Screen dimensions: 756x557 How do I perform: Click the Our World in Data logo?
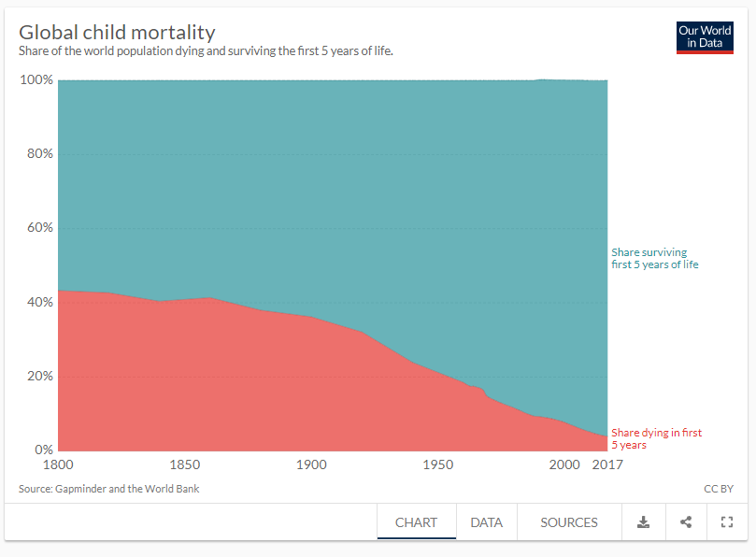705,37
